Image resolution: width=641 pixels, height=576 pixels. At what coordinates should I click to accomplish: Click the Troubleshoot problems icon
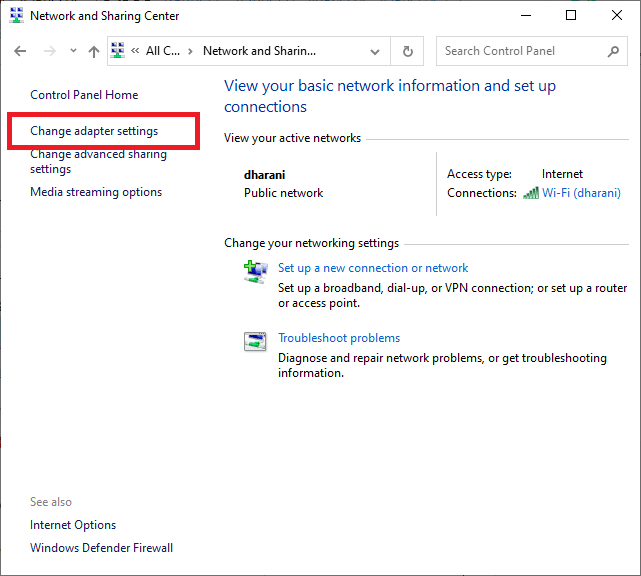(x=255, y=342)
